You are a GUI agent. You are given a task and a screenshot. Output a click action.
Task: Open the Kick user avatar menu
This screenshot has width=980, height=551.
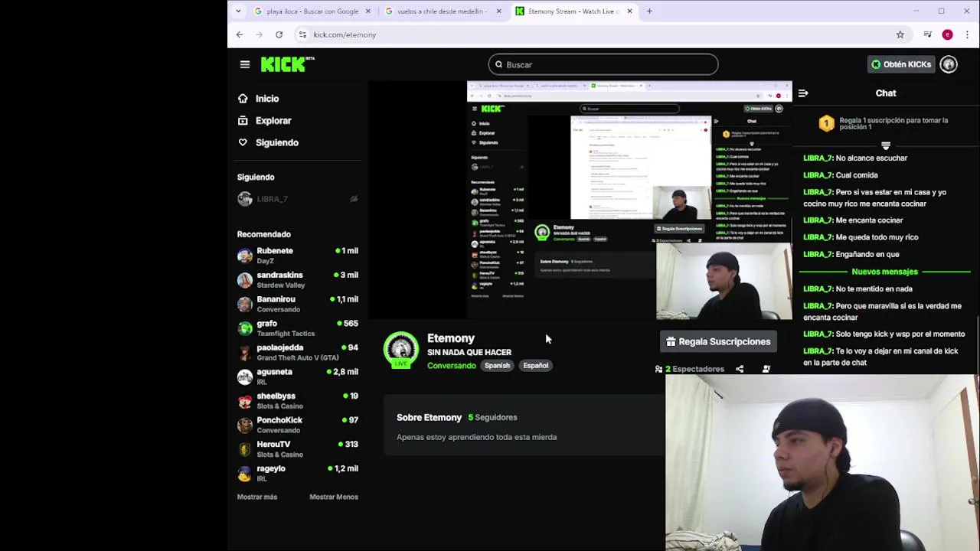[x=949, y=64]
